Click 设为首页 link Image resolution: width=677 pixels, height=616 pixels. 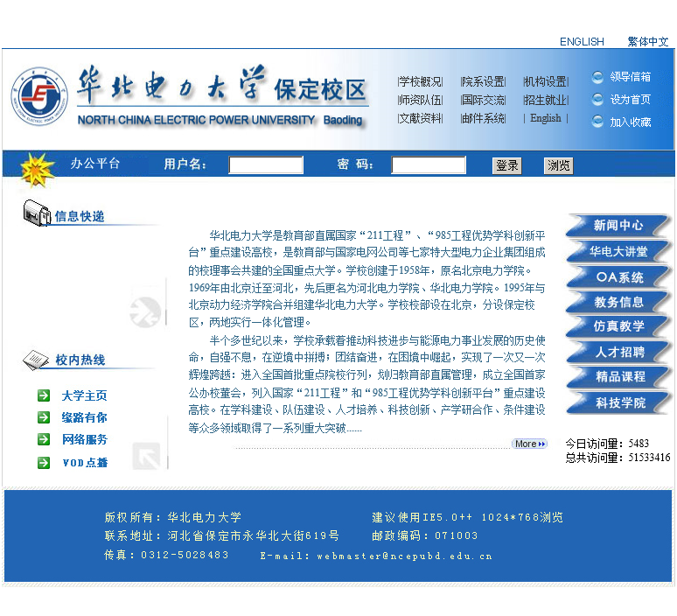(630, 100)
